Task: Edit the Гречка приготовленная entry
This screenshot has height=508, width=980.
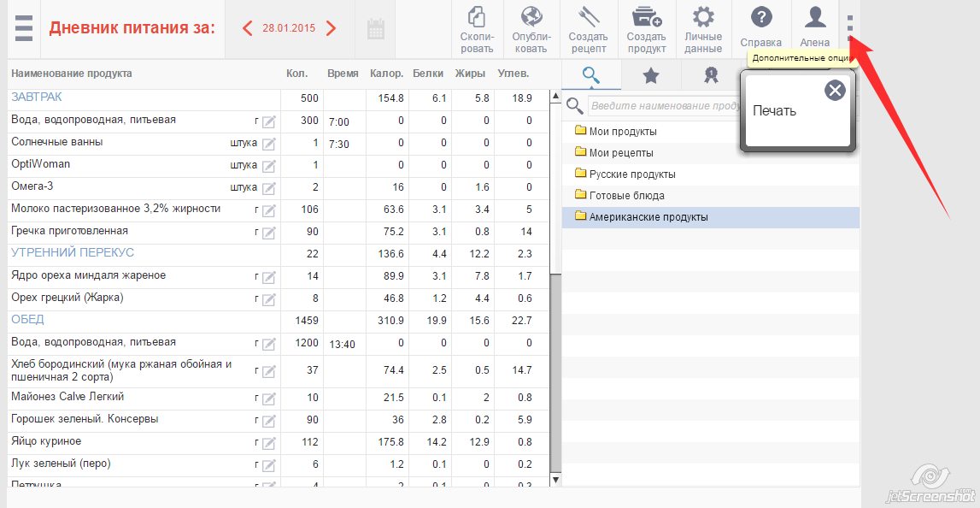Action: tap(269, 233)
